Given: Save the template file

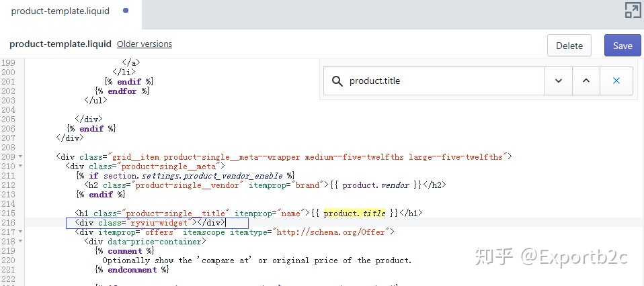Looking at the screenshot, I should (622, 46).
